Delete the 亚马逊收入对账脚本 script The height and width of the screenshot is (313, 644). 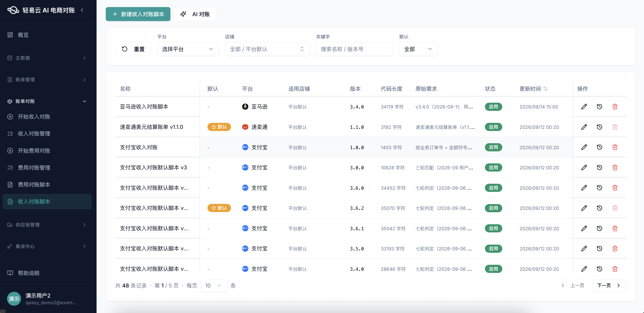click(615, 107)
